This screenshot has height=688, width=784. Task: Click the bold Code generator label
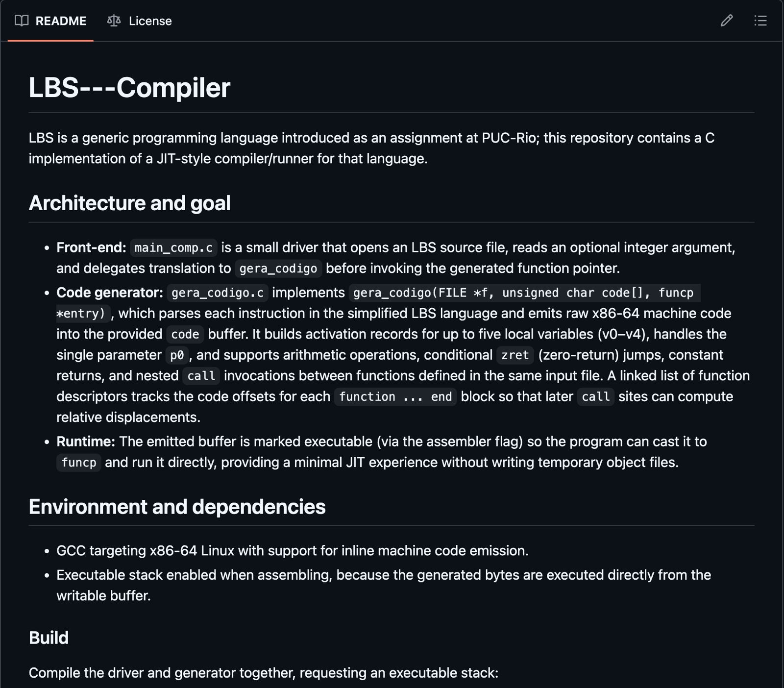(109, 293)
